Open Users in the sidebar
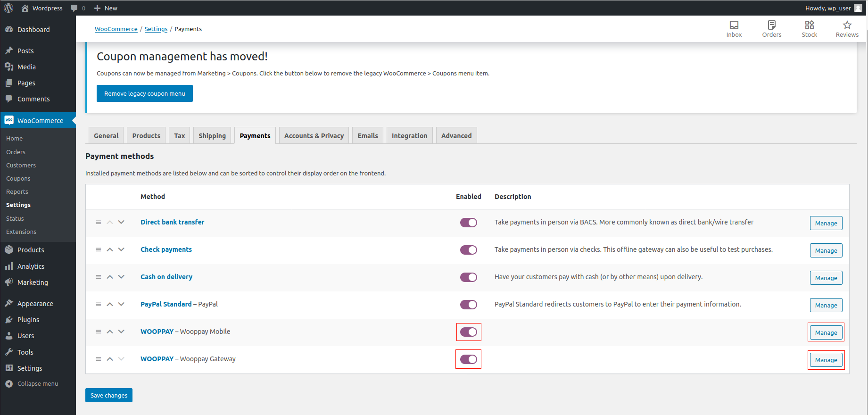 (x=38, y=335)
